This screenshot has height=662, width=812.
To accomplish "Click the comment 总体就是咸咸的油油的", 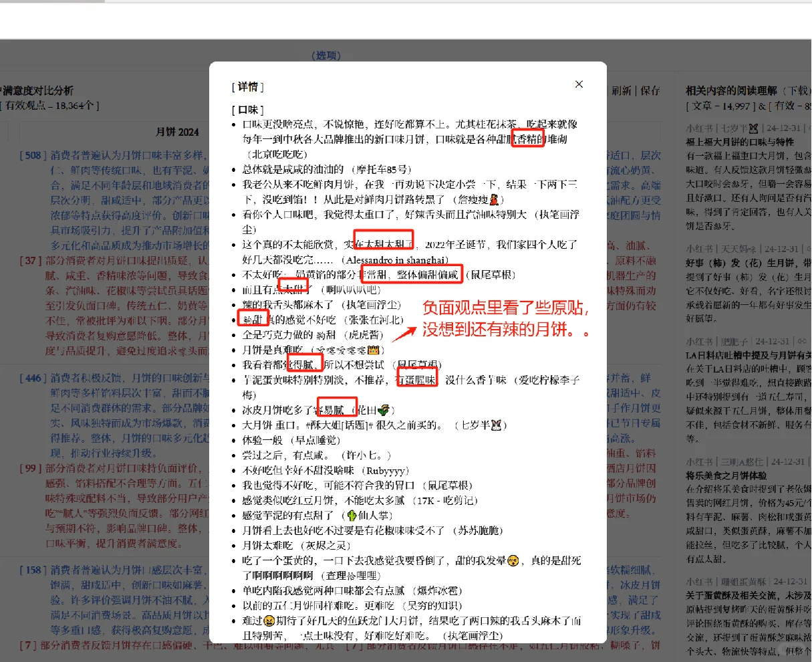I will click(293, 169).
